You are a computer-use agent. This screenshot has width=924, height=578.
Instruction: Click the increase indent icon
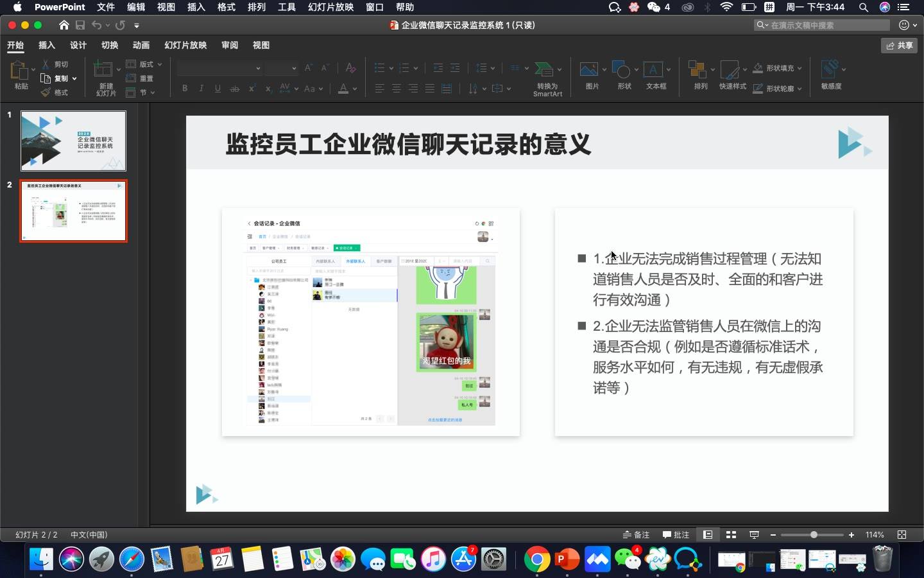[x=455, y=67]
